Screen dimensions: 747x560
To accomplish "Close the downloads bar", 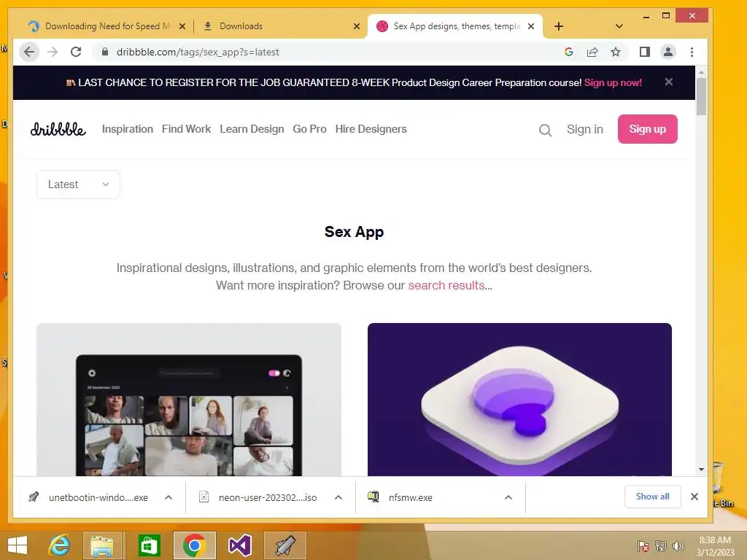I will pos(694,497).
